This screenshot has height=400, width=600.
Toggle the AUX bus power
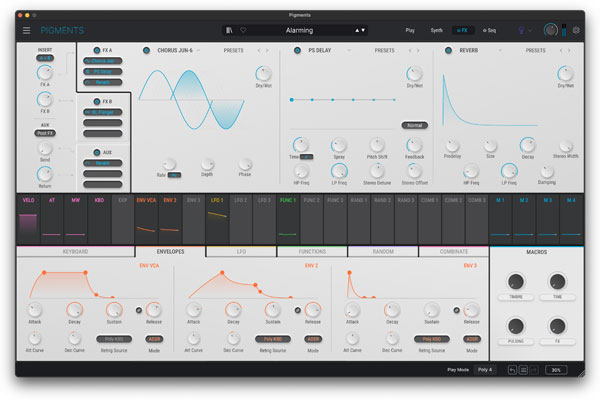coord(97,152)
